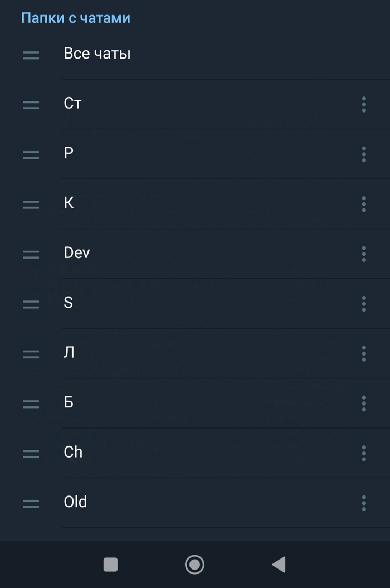Open options menu for Р folder
This screenshot has height=588, width=390.
click(x=364, y=154)
